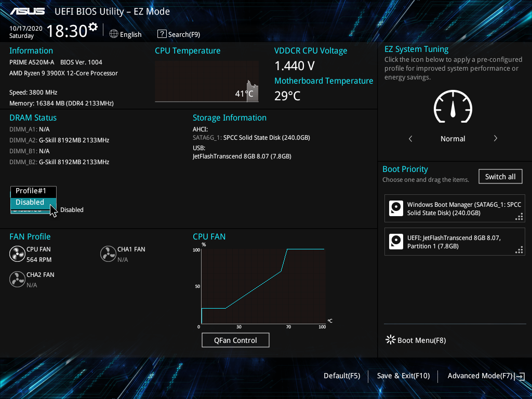Click Memory: 16384 MB text

61,103
